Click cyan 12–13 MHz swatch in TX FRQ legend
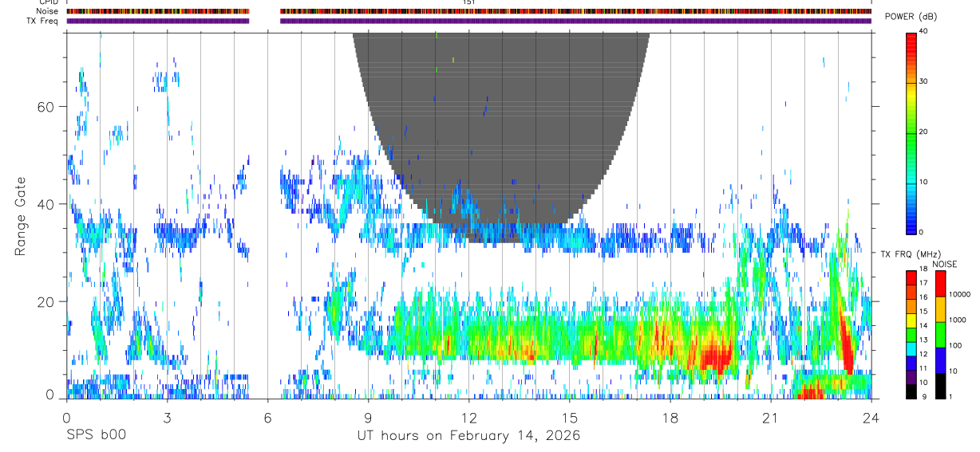Viewport: 980px width, 452px height. pyautogui.click(x=911, y=348)
